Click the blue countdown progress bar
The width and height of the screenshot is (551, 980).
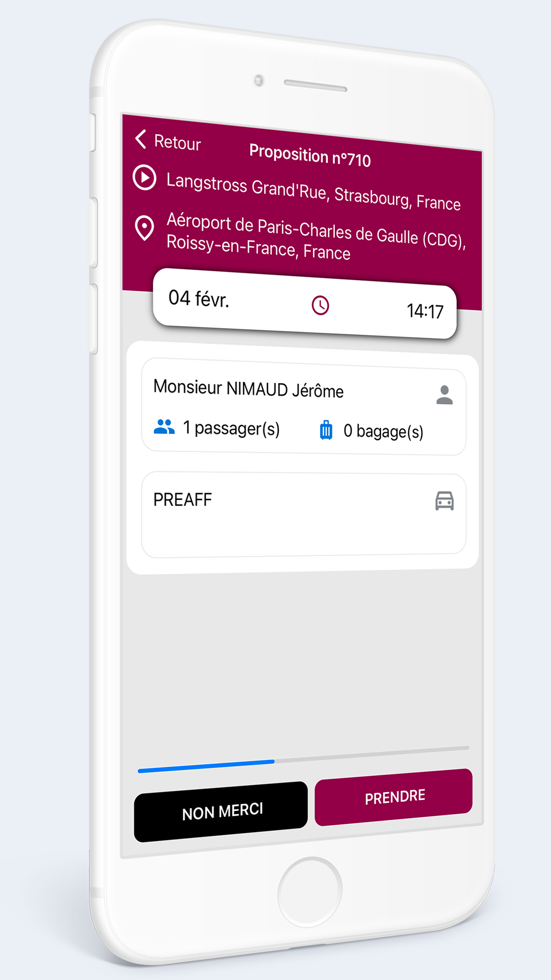pyautogui.click(x=206, y=766)
